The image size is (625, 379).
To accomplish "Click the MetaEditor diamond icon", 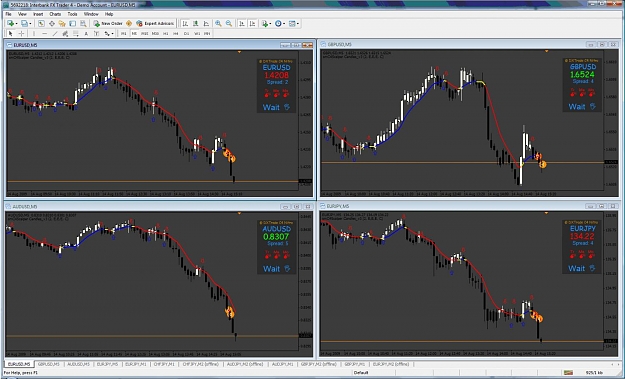I will (x=129, y=24).
